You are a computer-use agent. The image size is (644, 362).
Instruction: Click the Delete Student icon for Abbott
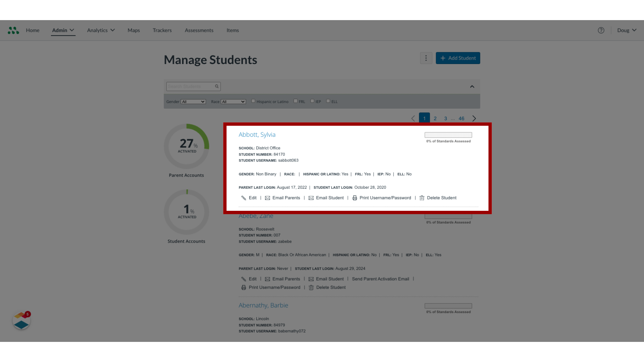(422, 197)
